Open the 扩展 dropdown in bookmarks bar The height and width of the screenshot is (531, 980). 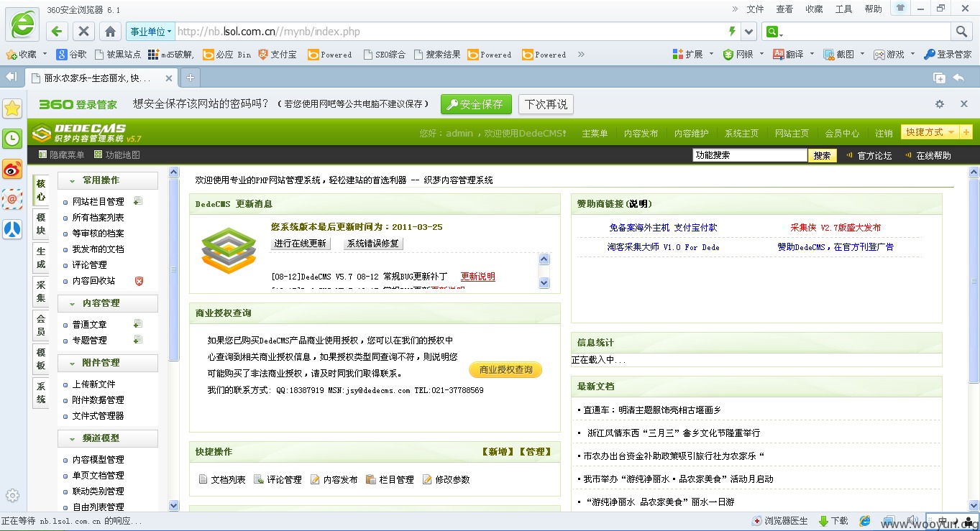click(x=693, y=55)
